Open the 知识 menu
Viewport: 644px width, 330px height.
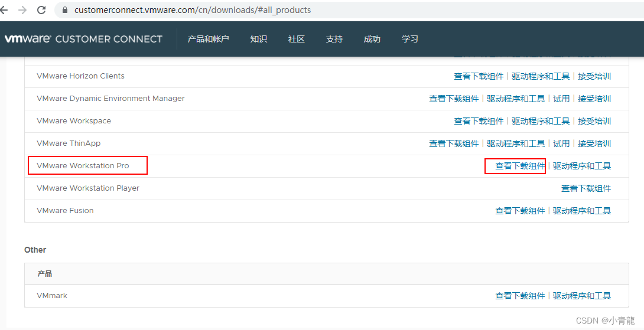click(258, 39)
